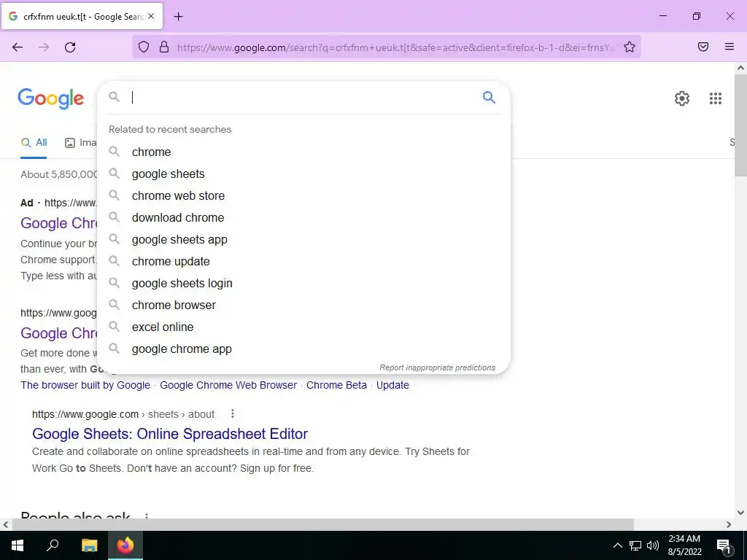Click the forward navigation arrow
Screen dimensions: 747x560
(x=44, y=47)
